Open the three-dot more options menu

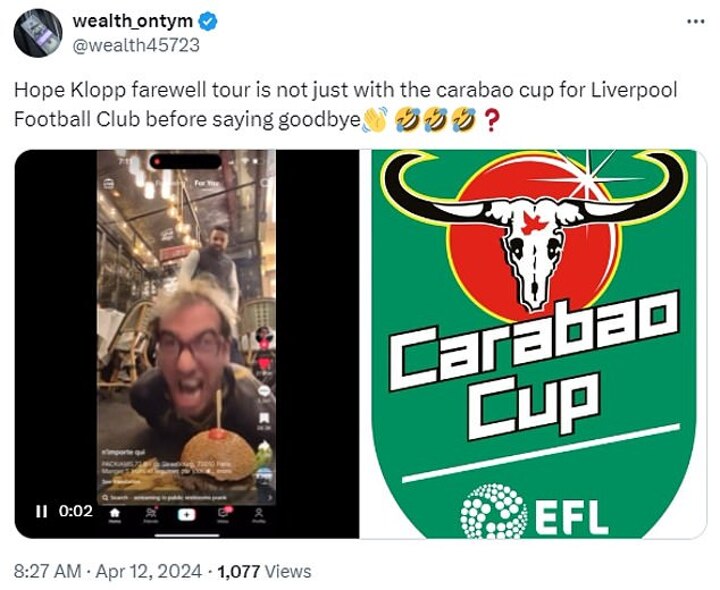[695, 22]
